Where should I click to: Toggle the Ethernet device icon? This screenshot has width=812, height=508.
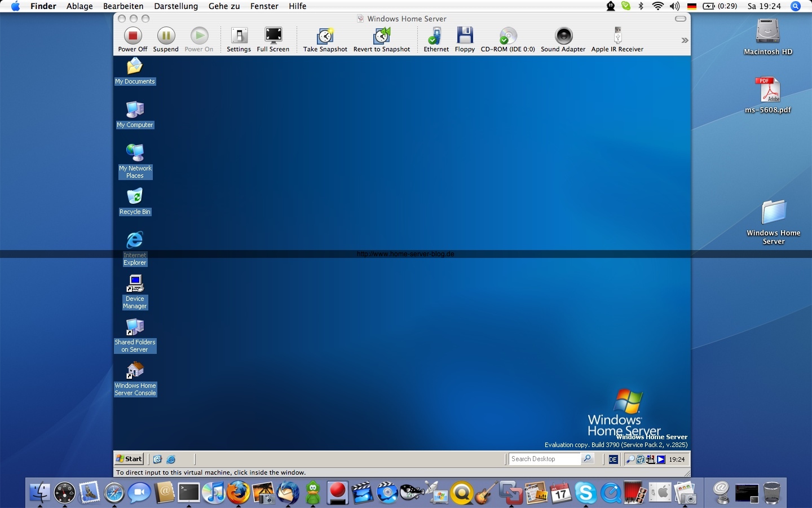pos(436,40)
